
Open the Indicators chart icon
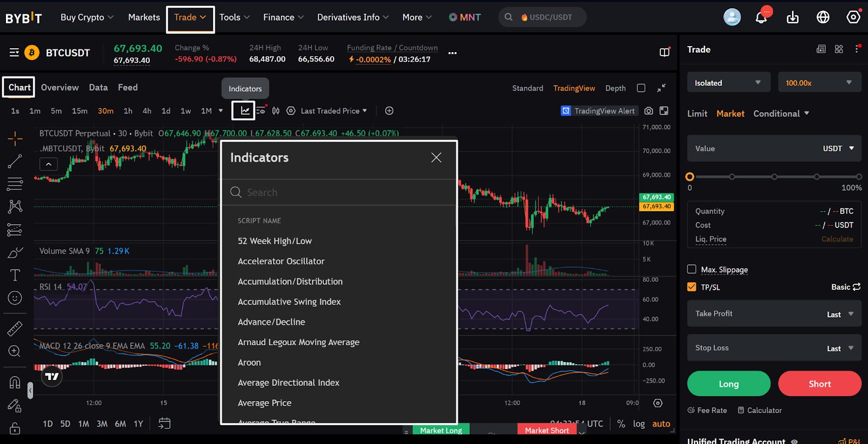245,111
